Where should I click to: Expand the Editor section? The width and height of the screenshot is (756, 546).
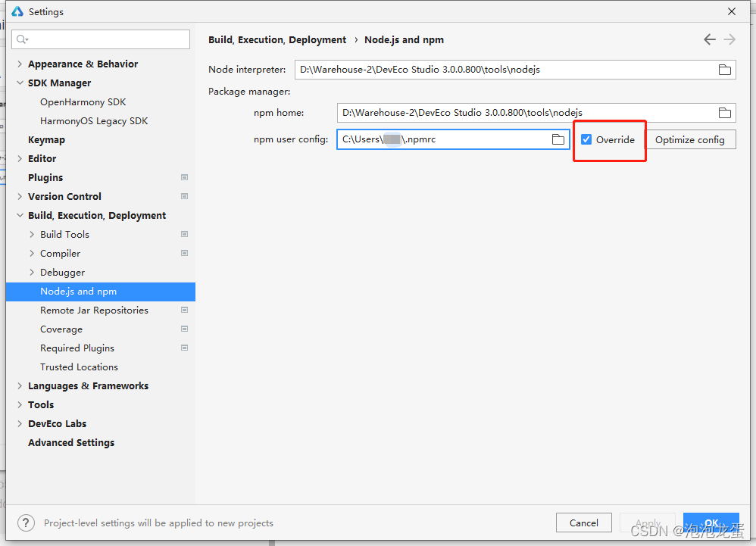[x=20, y=158]
